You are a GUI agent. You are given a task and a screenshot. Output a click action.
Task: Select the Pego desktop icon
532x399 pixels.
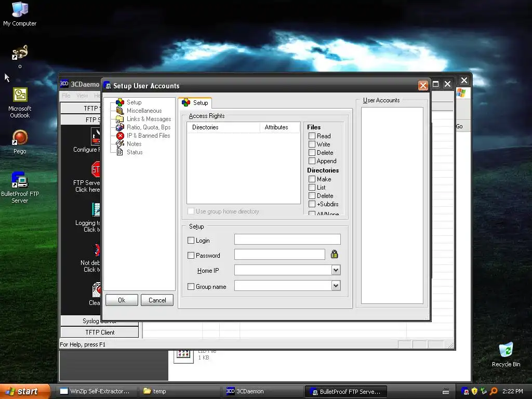pos(20,138)
